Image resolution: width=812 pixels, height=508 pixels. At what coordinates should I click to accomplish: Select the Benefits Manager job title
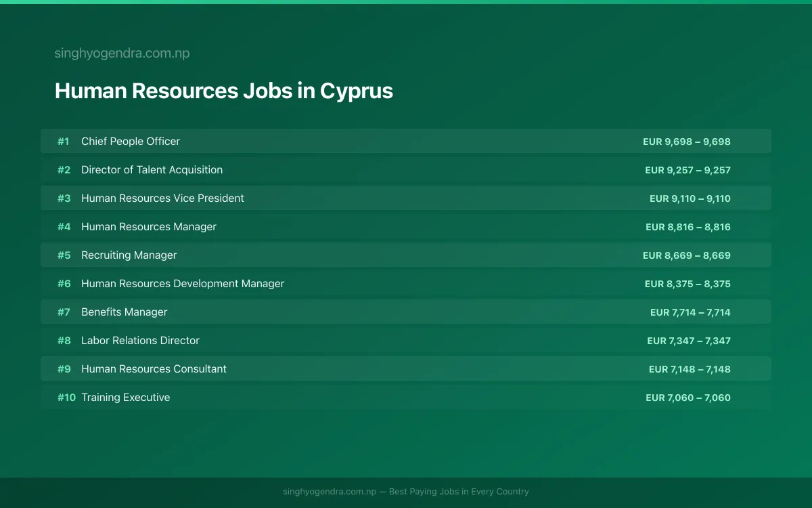[124, 312]
